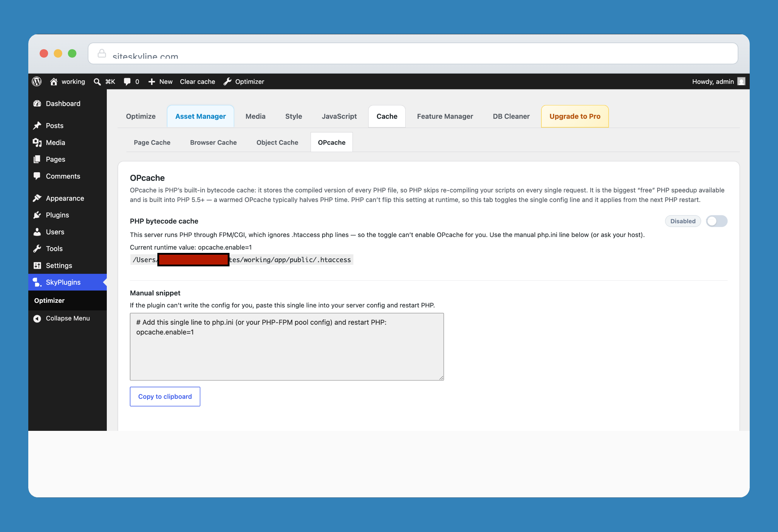Switch to Browser Cache sub-tab

point(214,143)
